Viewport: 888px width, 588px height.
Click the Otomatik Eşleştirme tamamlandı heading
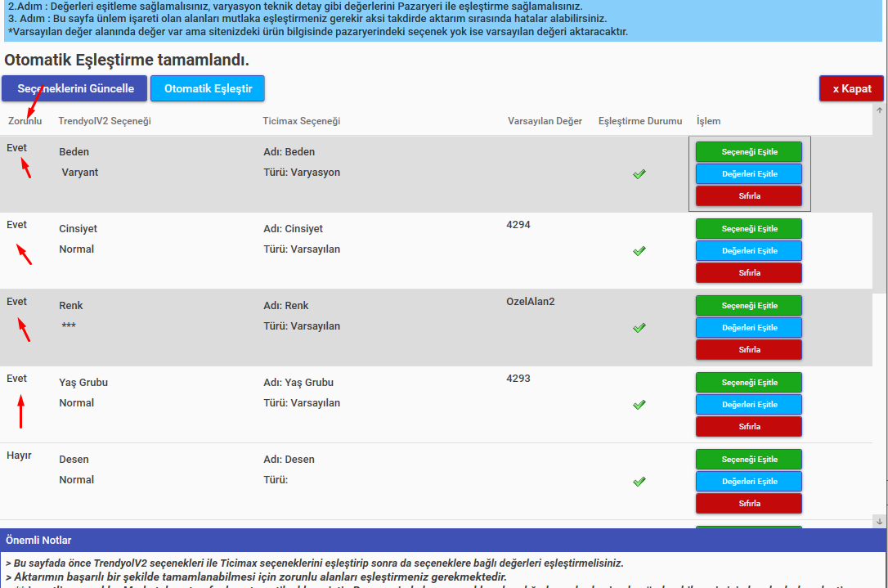pos(127,60)
